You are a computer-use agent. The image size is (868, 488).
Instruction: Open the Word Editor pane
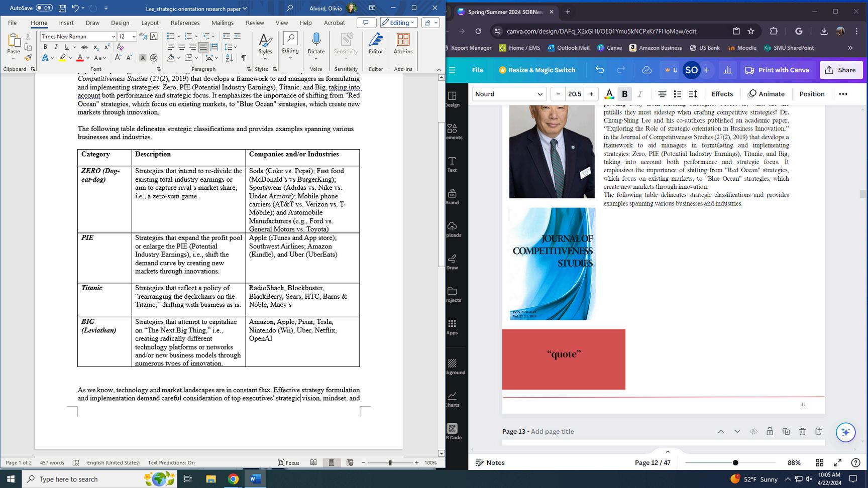pyautogui.click(x=376, y=44)
